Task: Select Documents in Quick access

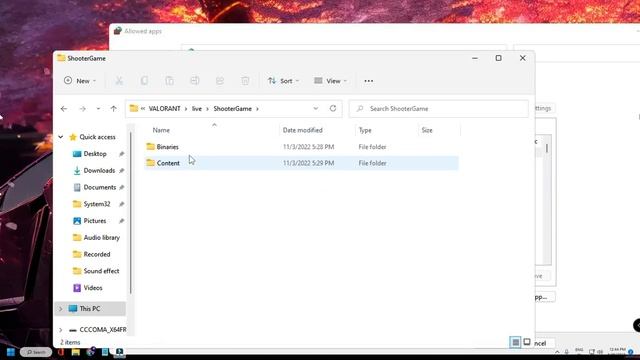Action: [x=100, y=187]
